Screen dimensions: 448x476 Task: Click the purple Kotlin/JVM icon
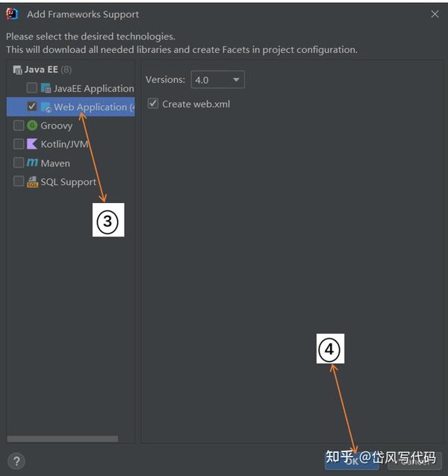click(x=32, y=144)
